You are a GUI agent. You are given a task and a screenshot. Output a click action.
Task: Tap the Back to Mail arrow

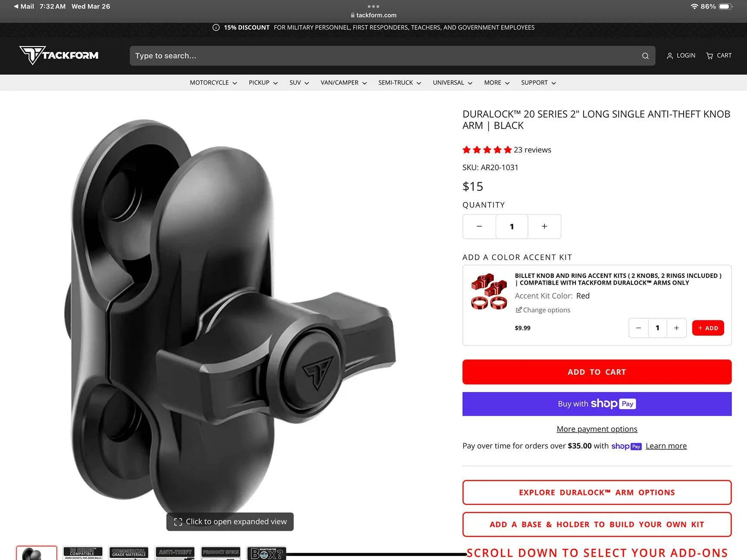tap(16, 6)
